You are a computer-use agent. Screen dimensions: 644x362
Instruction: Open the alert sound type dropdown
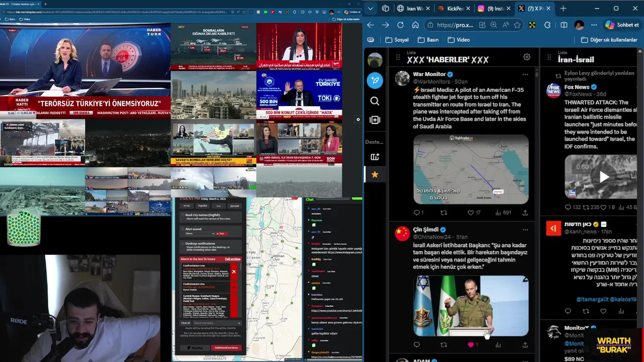199,234
